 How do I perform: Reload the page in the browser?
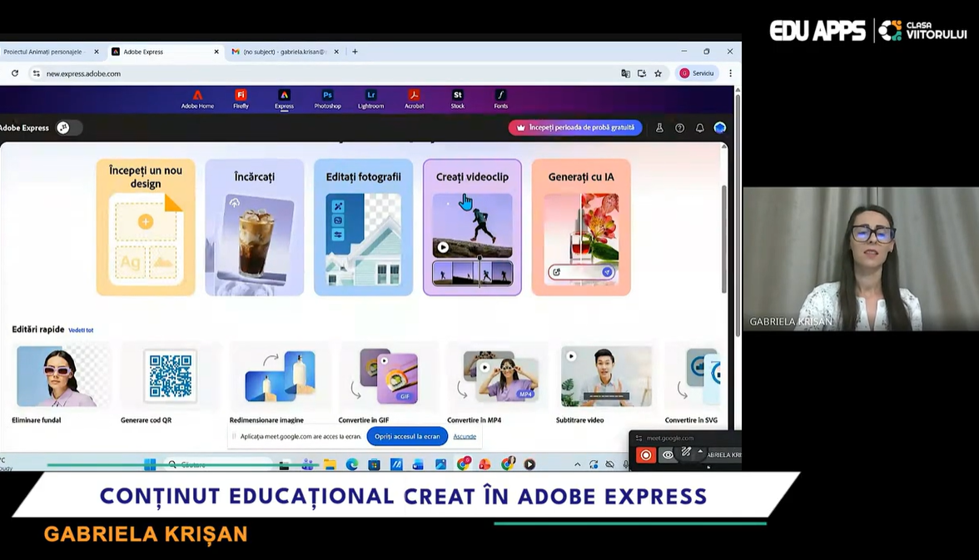click(15, 73)
